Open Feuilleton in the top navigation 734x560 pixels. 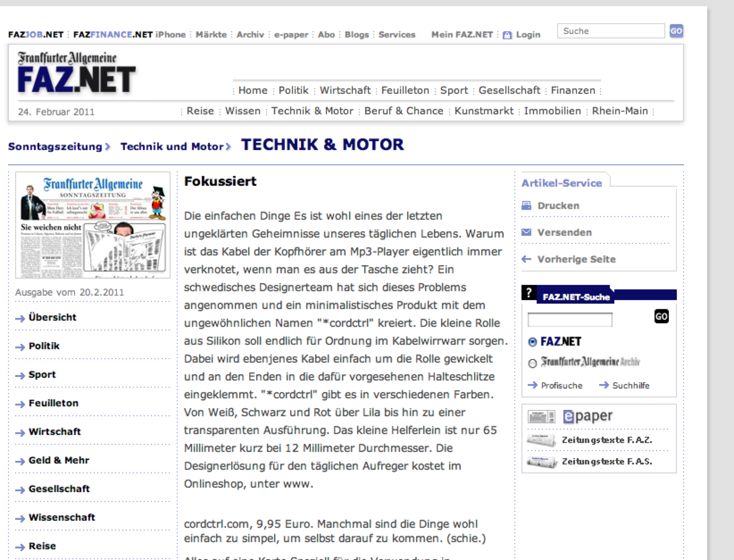pos(405,90)
